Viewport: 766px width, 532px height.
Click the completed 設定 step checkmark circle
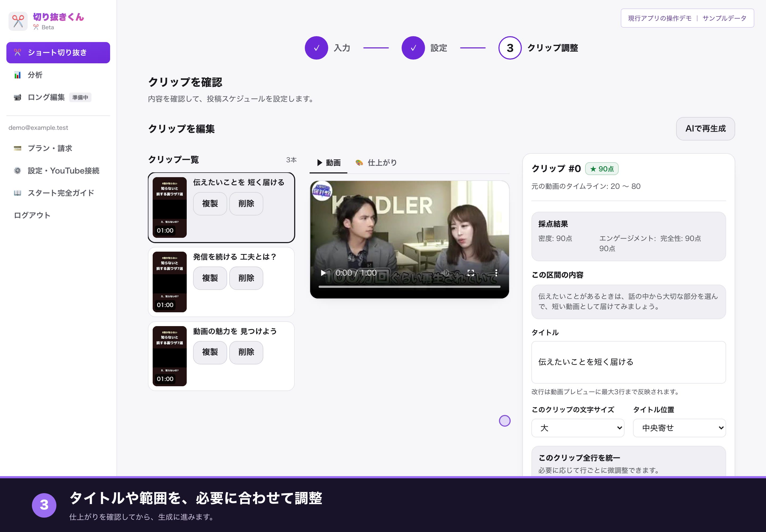[413, 48]
